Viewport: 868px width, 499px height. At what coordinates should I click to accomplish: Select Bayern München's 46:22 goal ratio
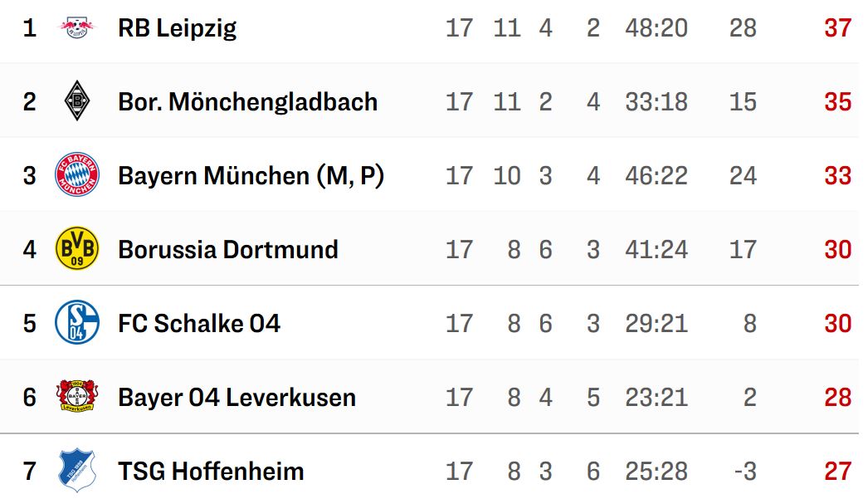pyautogui.click(x=656, y=176)
